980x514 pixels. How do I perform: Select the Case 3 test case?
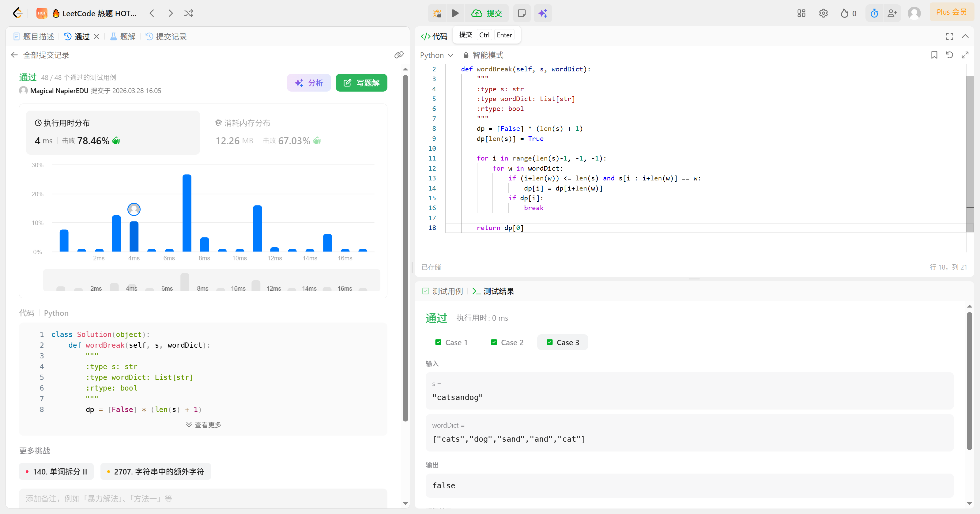563,342
